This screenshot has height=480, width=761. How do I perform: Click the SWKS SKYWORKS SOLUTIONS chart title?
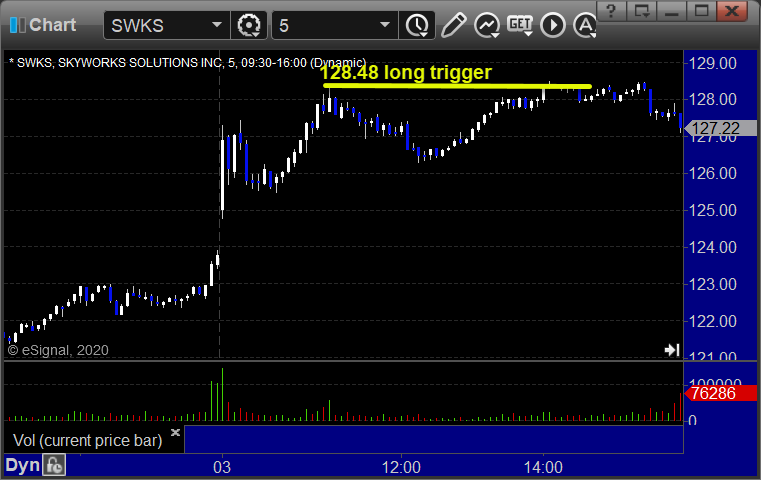pos(187,63)
